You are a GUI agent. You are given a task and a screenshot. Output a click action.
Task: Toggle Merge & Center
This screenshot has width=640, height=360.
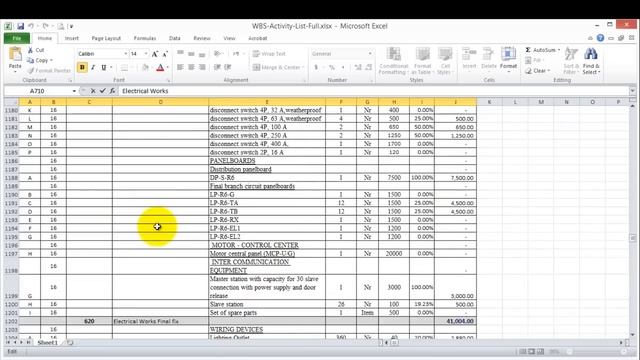pyautogui.click(x=277, y=67)
